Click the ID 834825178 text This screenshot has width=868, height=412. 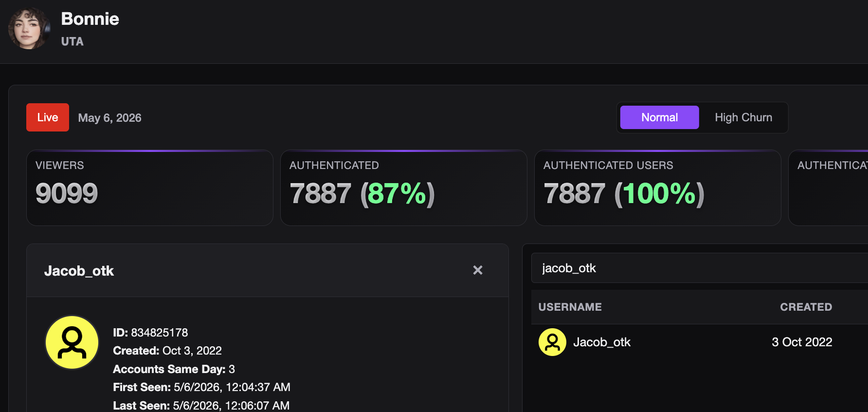[x=150, y=333]
